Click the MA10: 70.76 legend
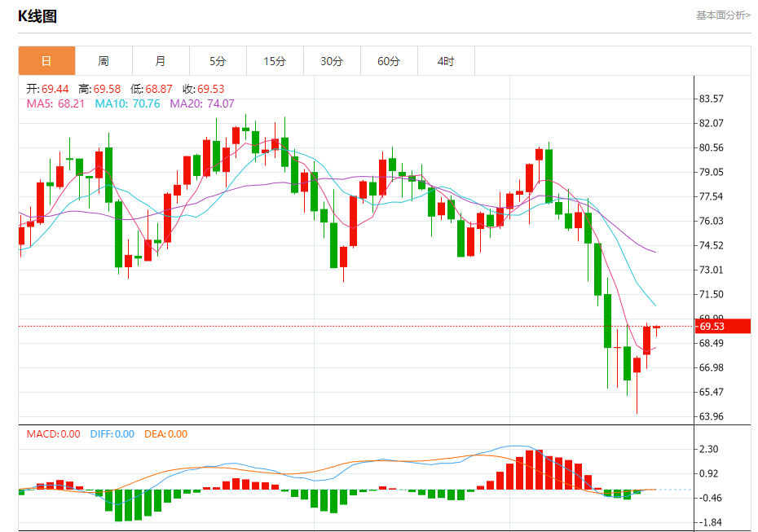The height and width of the screenshot is (532, 758). 128,103
